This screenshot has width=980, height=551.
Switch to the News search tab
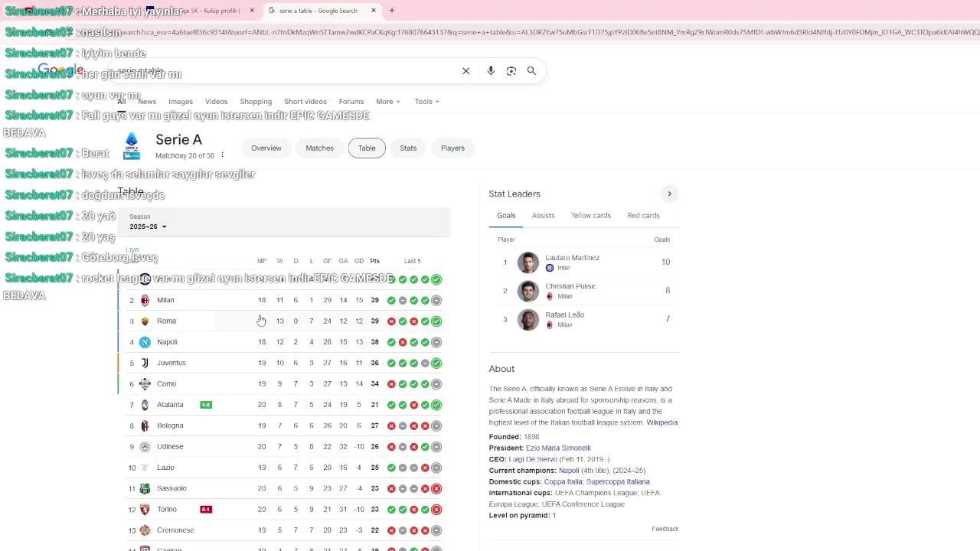pyautogui.click(x=147, y=102)
